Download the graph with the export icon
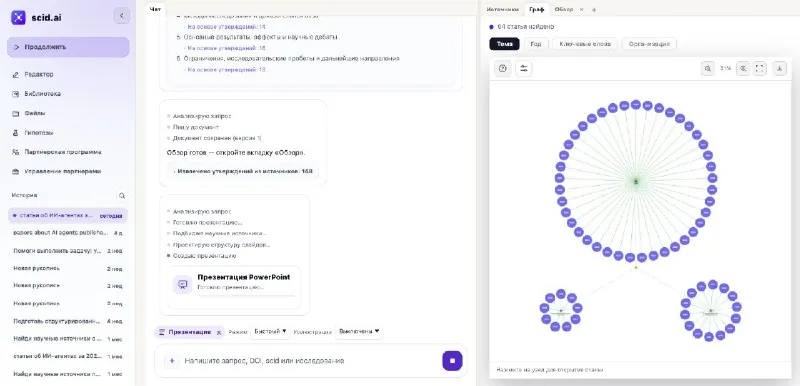Image resolution: width=800 pixels, height=386 pixels. point(779,68)
